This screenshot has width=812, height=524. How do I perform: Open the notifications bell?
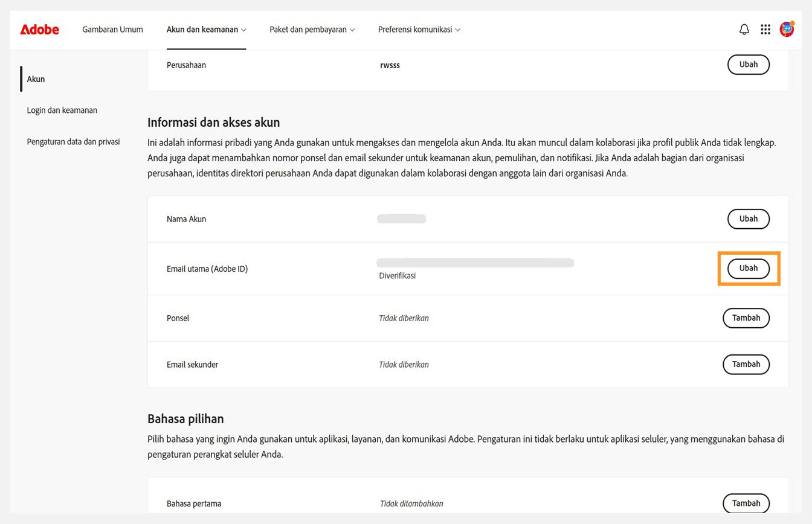[x=744, y=29]
